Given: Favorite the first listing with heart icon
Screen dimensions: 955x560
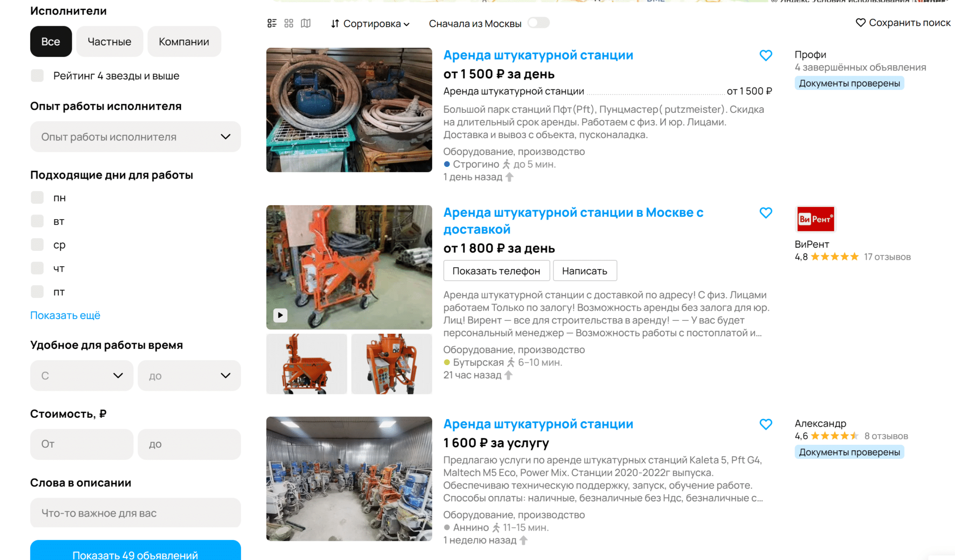Looking at the screenshot, I should [766, 55].
